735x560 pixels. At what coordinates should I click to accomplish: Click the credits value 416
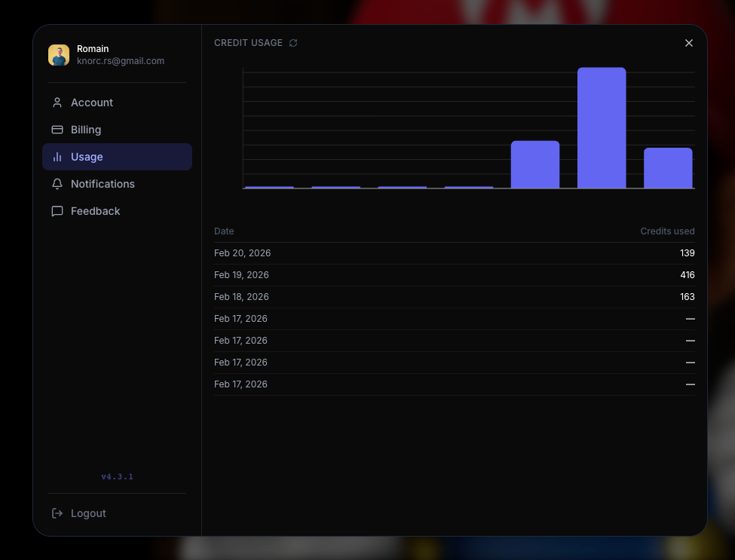pyautogui.click(x=688, y=275)
